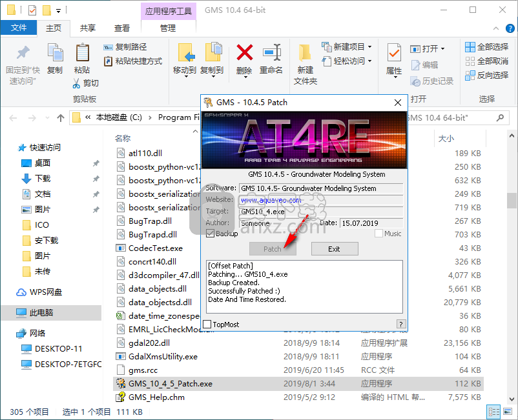
Task: Click Select none (全部取消)
Action: 486,61
